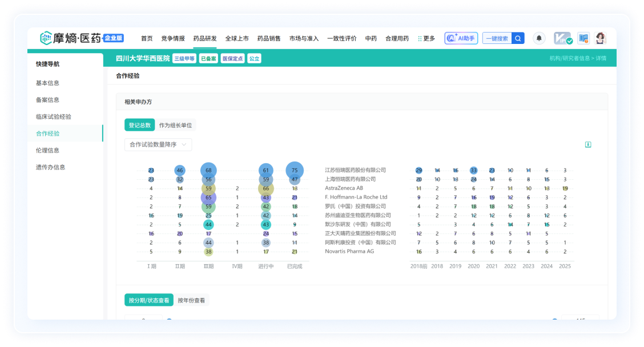
Task: Click the 三级甲等 tag
Action: (184, 58)
